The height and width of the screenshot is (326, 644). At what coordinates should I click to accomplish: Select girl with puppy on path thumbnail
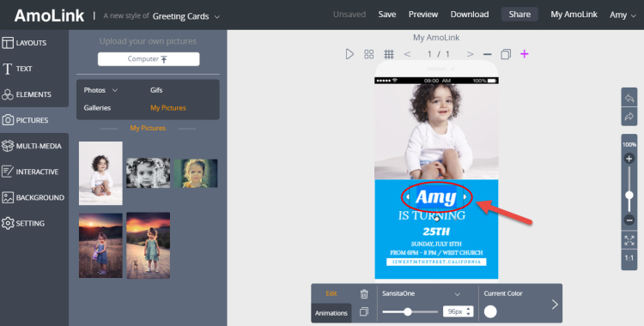[x=148, y=245]
